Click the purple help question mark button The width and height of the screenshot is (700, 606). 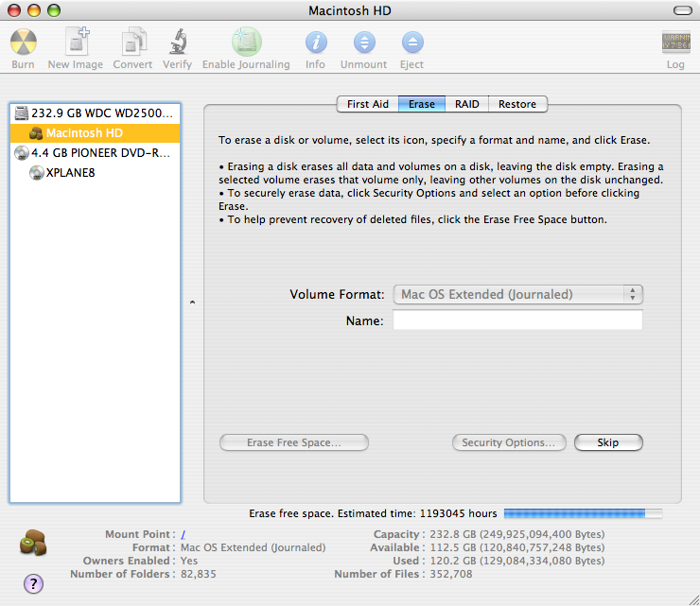pyautogui.click(x=33, y=583)
